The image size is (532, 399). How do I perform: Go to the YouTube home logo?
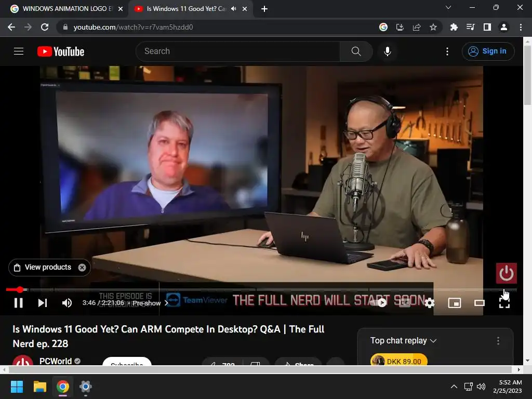61,51
